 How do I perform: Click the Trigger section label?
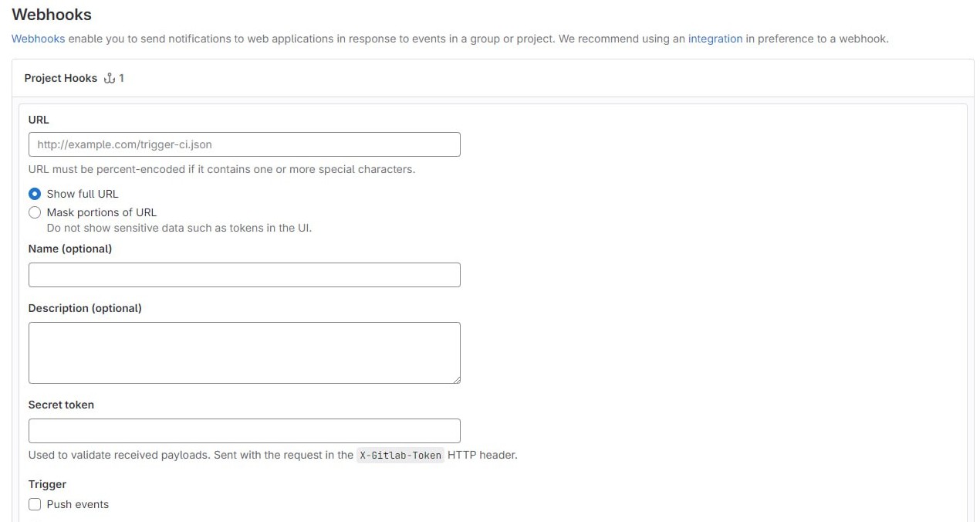[47, 484]
